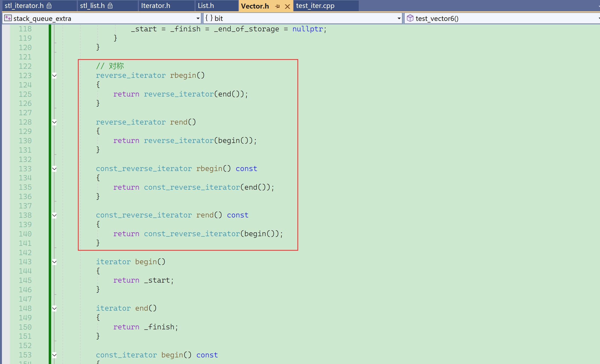Click the cube icon beside test_vector6()
The image size is (600, 364).
pos(410,18)
